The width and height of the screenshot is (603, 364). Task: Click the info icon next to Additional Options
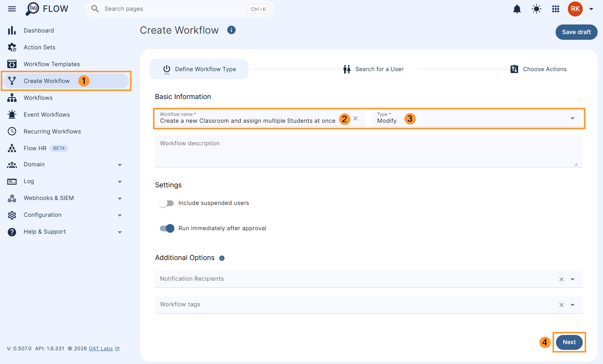222,258
